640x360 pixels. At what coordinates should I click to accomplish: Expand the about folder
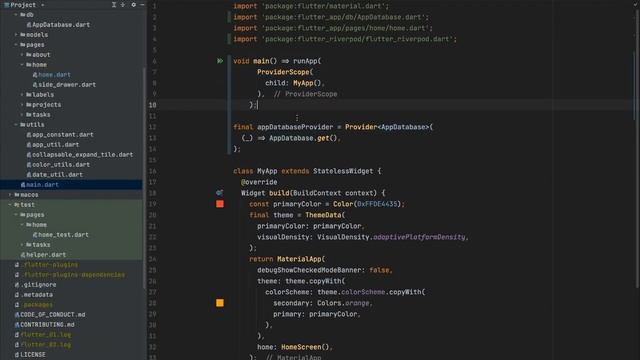tap(22, 55)
